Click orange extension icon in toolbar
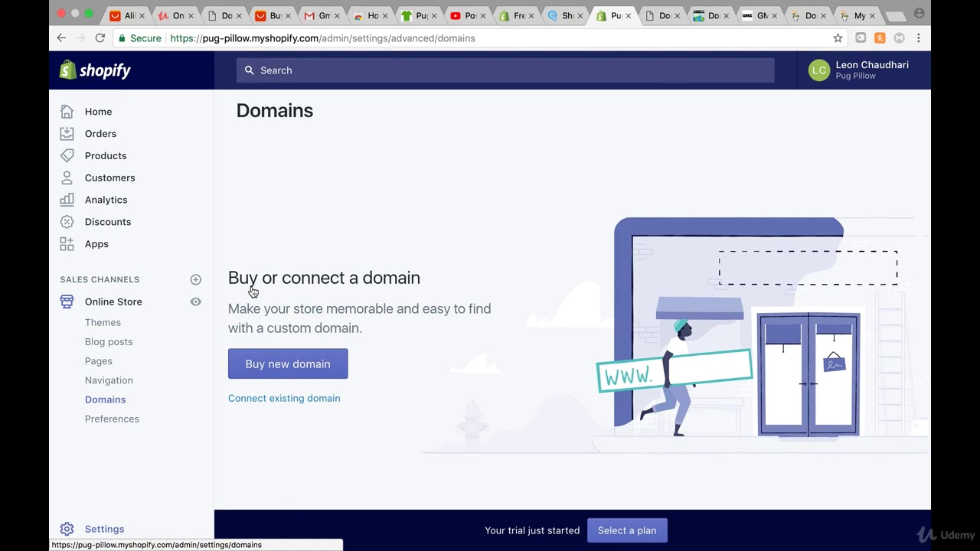This screenshot has width=980, height=551. click(x=880, y=38)
